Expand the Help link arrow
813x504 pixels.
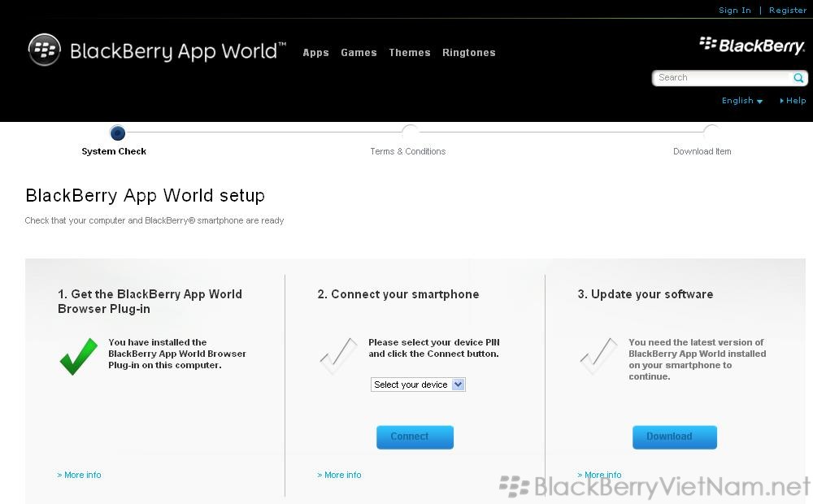pos(793,101)
